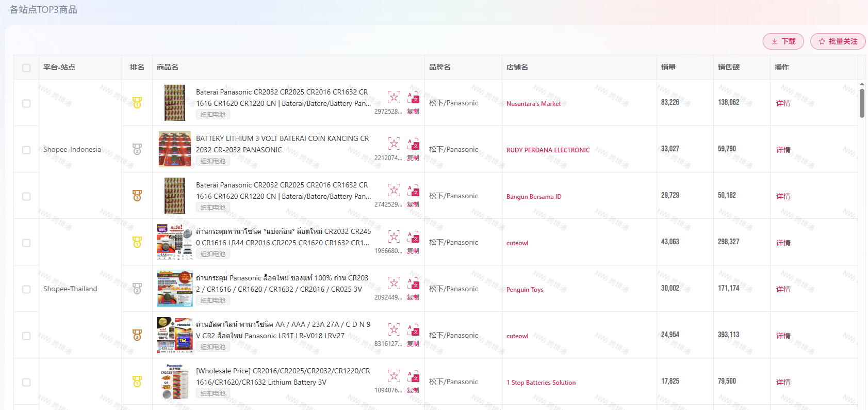
Task: Select the checkbox for Penguin Toys row
Action: pyautogui.click(x=26, y=289)
